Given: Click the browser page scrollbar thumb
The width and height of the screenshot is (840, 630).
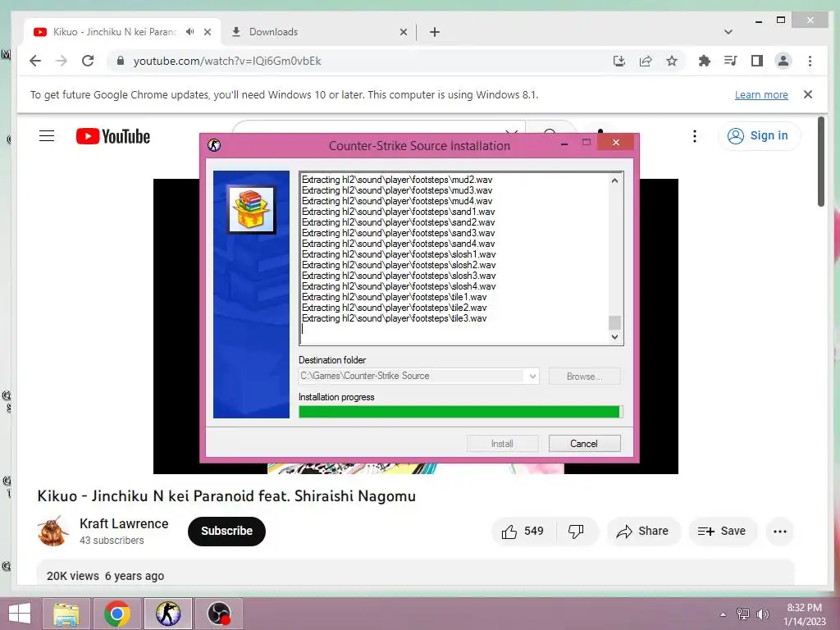Looking at the screenshot, I should click(820, 162).
